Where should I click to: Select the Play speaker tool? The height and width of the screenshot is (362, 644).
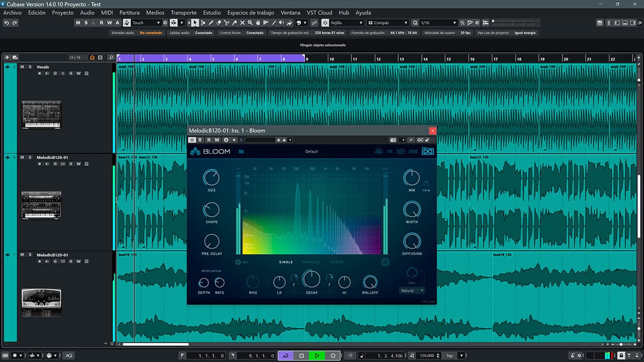coord(281,23)
